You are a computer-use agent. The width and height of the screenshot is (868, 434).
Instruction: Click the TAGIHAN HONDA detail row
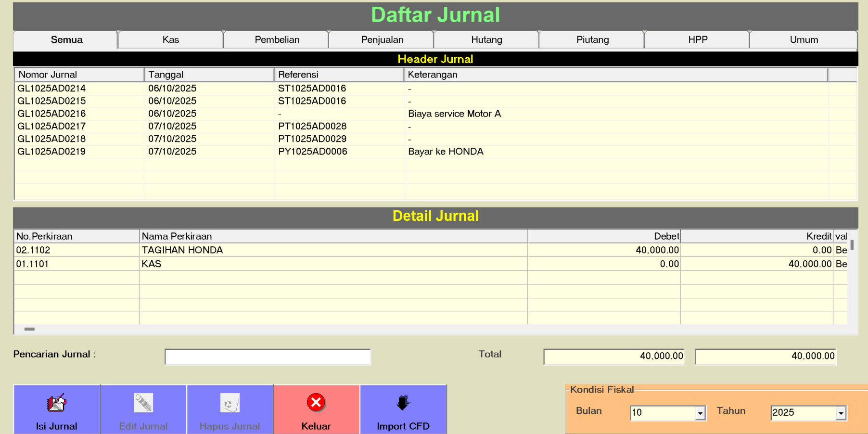click(x=182, y=250)
